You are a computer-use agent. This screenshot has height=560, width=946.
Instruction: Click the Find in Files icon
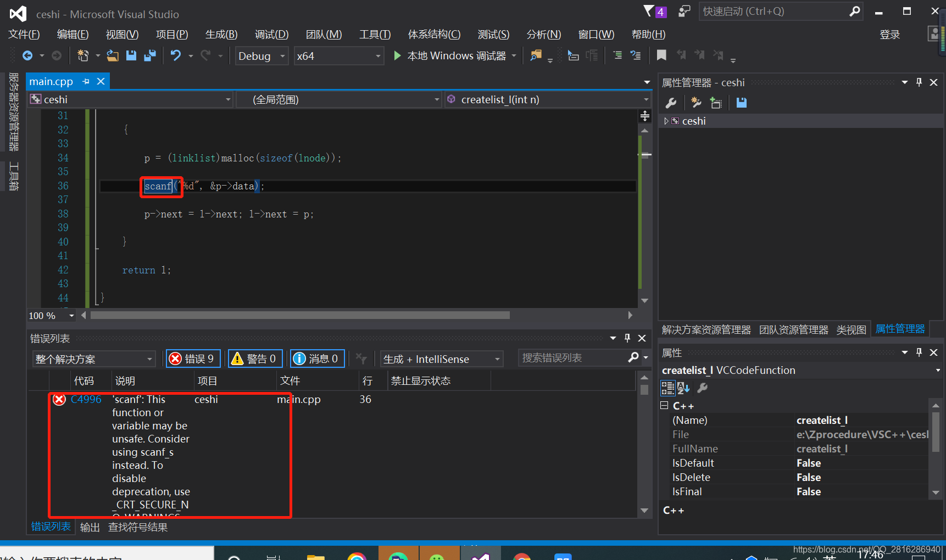coord(536,55)
